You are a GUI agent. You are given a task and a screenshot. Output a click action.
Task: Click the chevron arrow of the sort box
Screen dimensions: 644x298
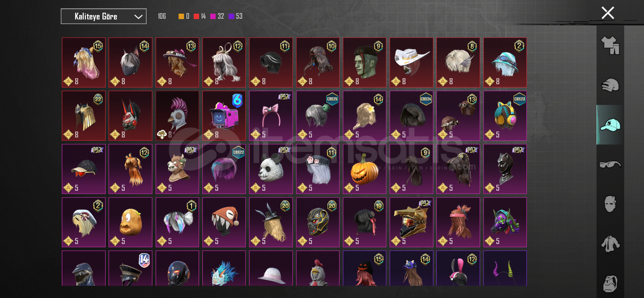point(138,17)
